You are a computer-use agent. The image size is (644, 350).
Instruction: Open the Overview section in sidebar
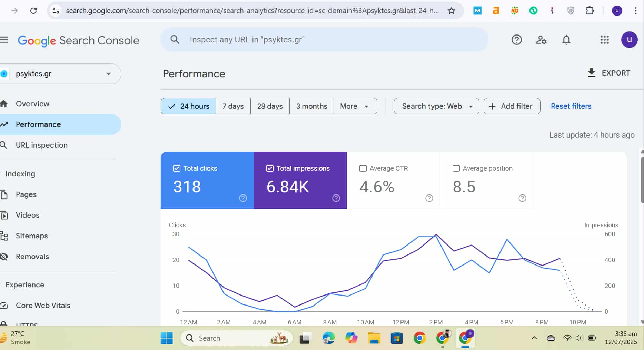point(32,103)
